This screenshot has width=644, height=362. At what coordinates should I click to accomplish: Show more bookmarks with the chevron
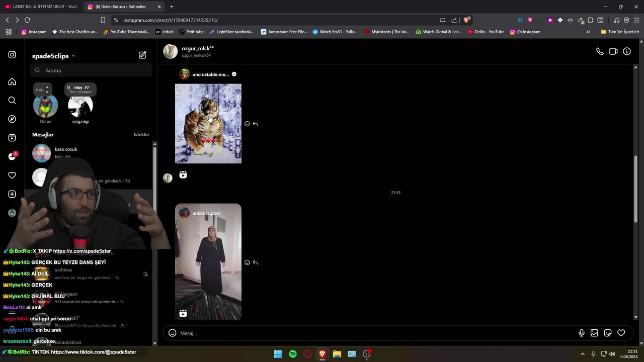(x=588, y=32)
